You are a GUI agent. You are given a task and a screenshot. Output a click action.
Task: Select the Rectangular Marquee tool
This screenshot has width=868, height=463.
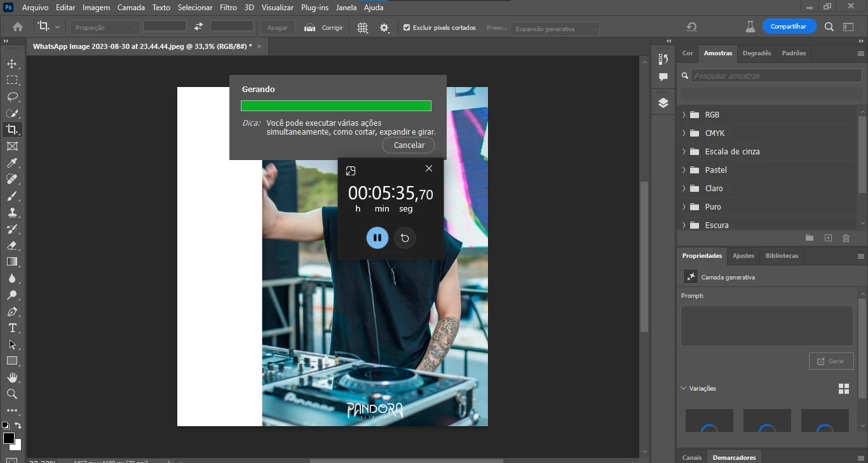11,81
